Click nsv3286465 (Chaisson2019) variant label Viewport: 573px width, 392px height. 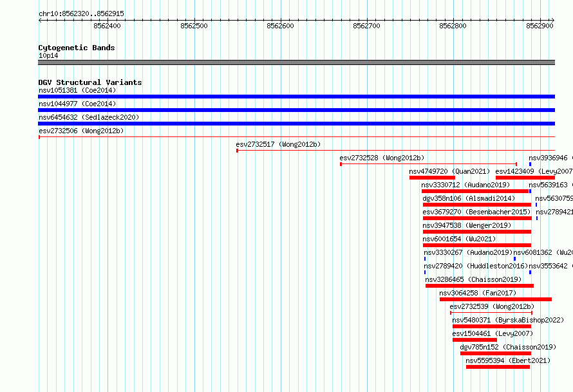tap(473, 279)
